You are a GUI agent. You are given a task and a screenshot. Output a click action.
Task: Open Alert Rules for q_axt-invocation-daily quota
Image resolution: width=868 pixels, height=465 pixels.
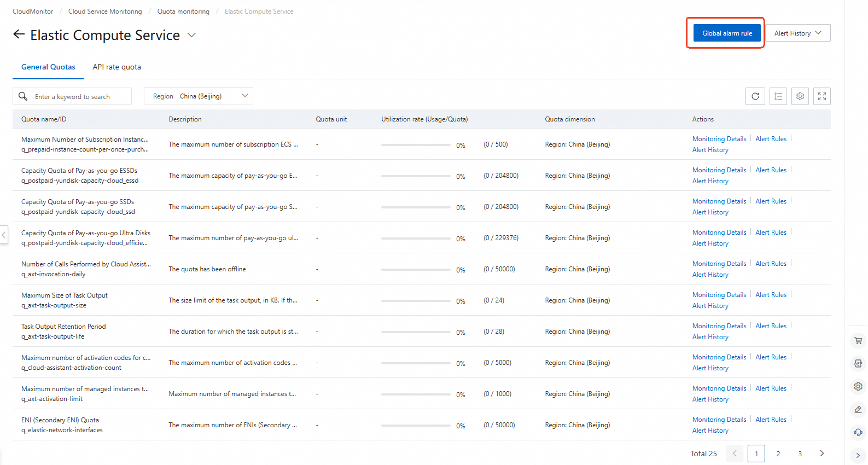click(x=771, y=264)
